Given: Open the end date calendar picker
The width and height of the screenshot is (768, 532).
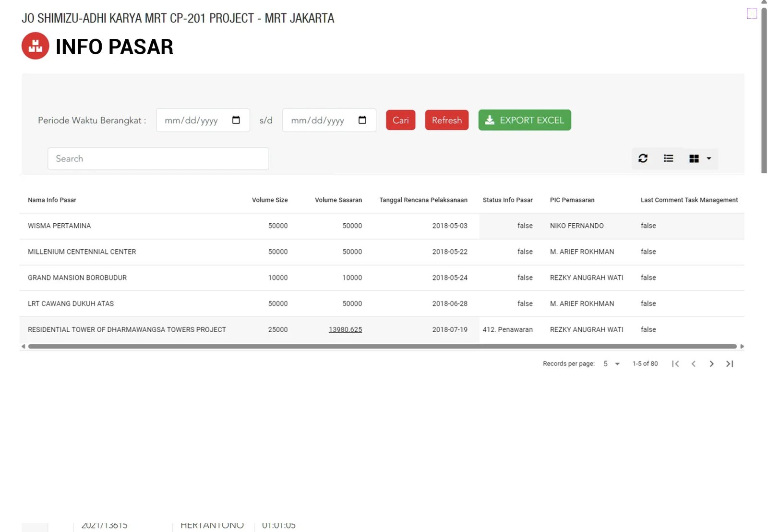Looking at the screenshot, I should click(362, 120).
